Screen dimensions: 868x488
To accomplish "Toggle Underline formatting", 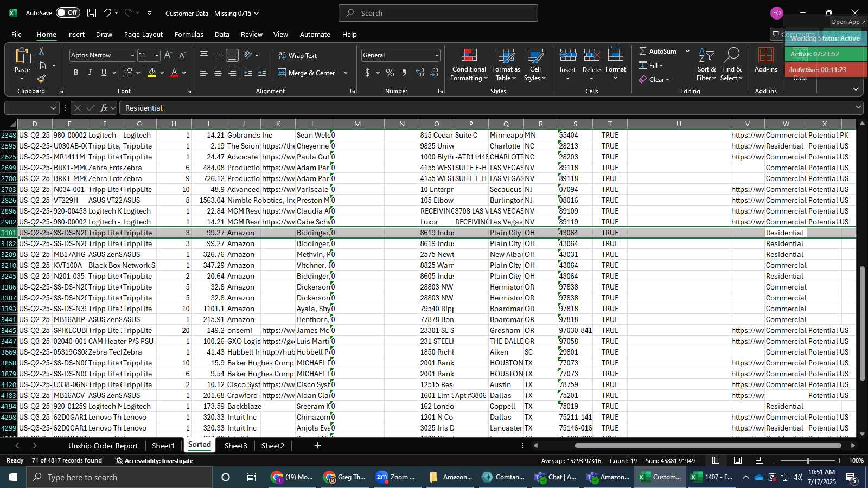I will 104,73.
